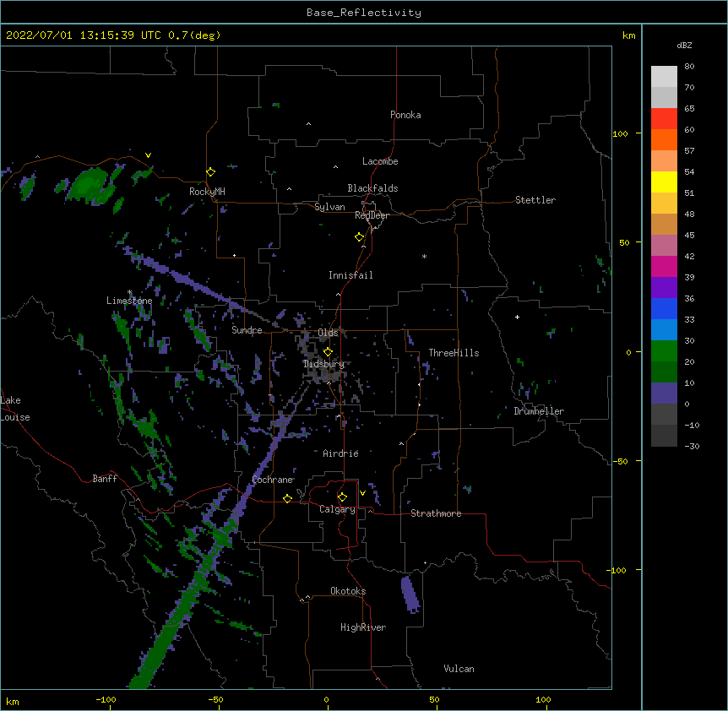Click the Strathmore label
The image size is (728, 711).
[436, 513]
